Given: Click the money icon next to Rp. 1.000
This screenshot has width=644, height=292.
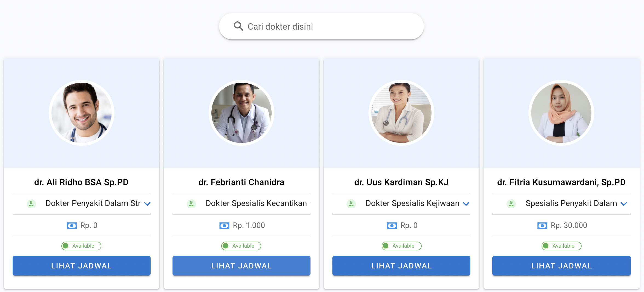Looking at the screenshot, I should coord(225,225).
